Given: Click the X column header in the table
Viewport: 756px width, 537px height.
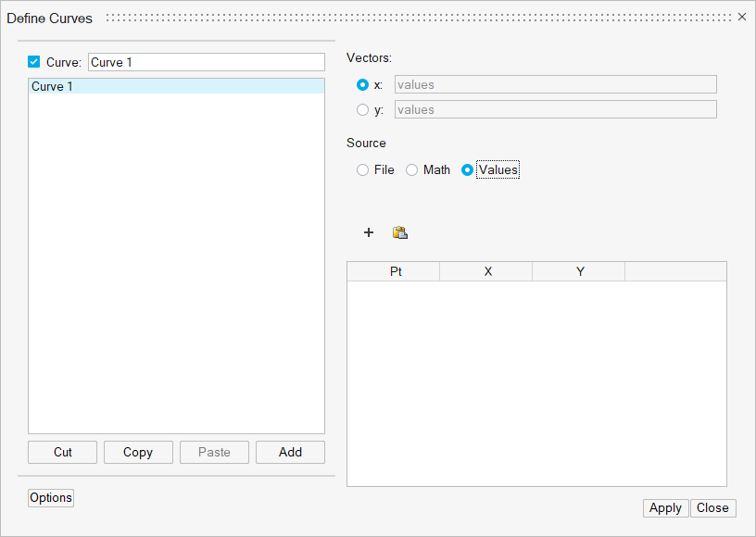Looking at the screenshot, I should (x=486, y=271).
